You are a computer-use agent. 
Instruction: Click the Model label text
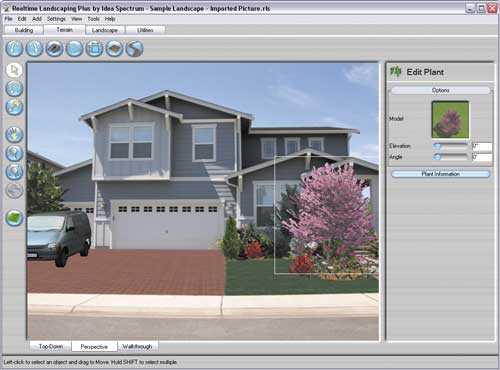396,119
